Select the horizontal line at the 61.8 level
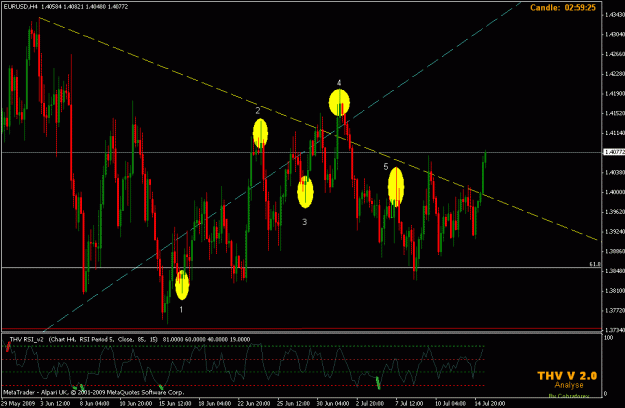This screenshot has width=625, height=408. (x=301, y=267)
